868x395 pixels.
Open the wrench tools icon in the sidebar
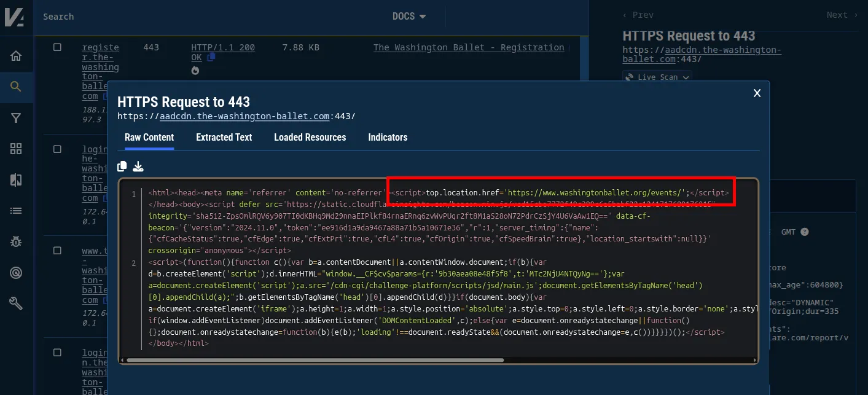pos(16,303)
